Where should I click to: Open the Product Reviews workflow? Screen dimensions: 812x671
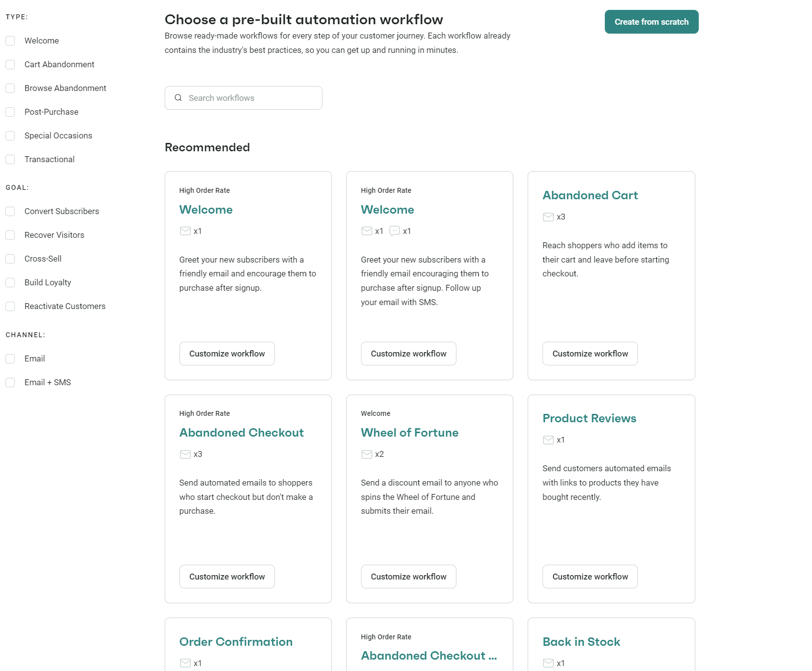pyautogui.click(x=589, y=418)
